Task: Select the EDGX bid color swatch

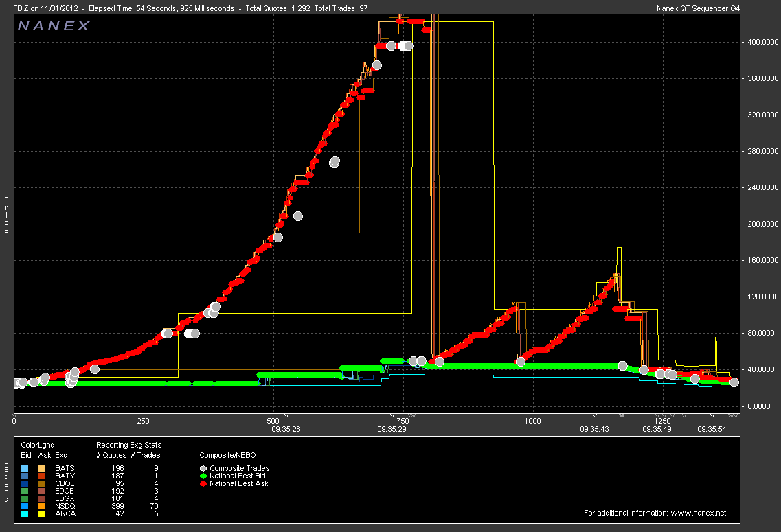Action: coord(25,498)
